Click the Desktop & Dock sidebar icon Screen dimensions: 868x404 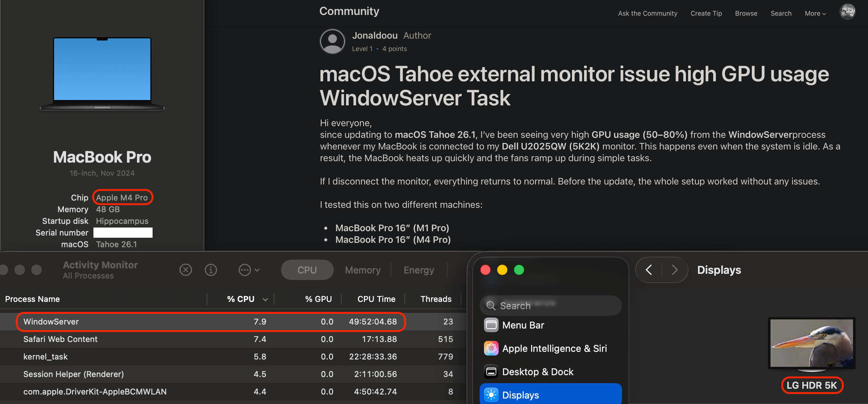pyautogui.click(x=491, y=372)
